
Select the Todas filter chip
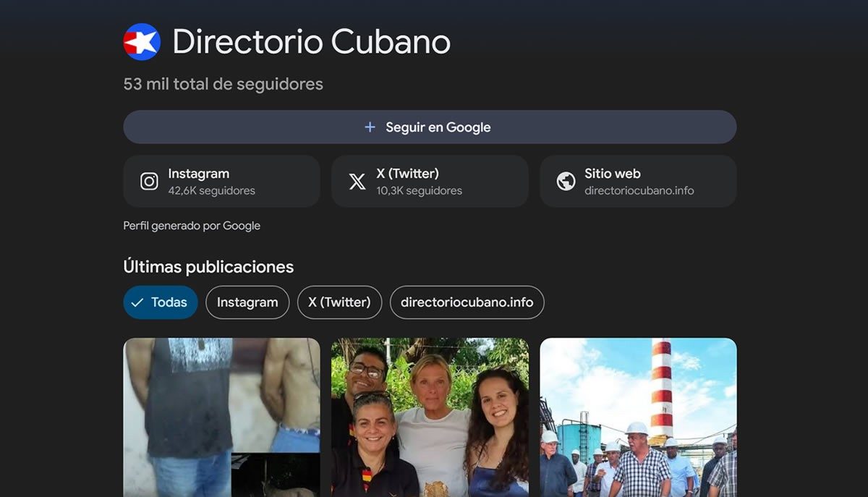(161, 302)
